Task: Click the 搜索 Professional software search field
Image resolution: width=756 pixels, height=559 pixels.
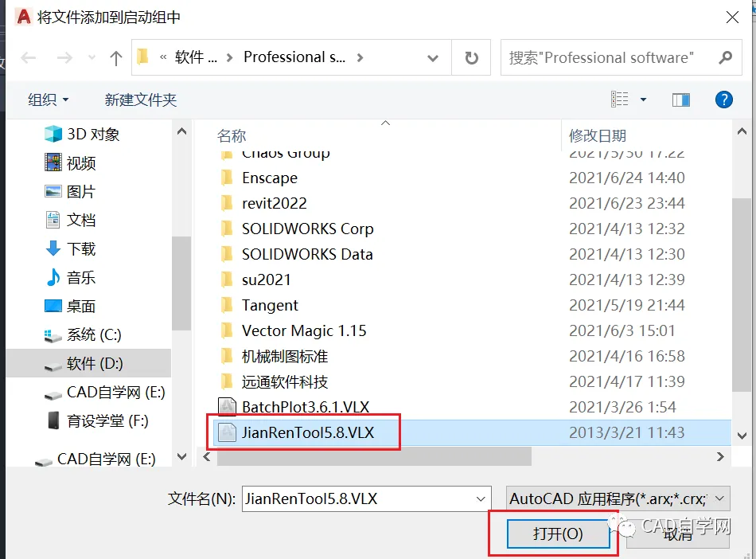Action: (x=610, y=58)
